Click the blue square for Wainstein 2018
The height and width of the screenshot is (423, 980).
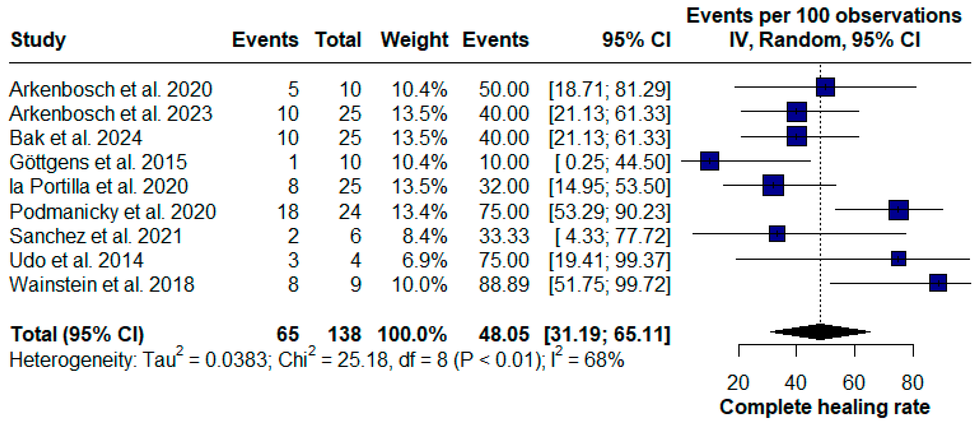[x=938, y=283]
